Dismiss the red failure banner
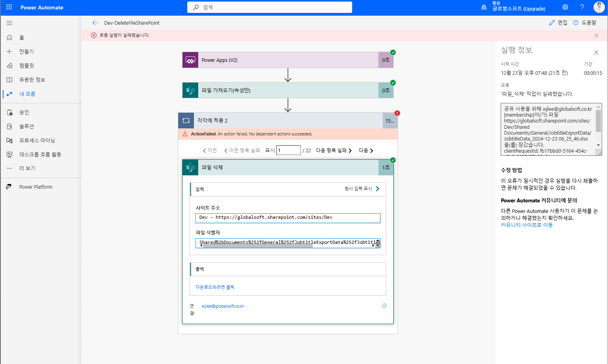The image size is (608, 364). [x=596, y=35]
